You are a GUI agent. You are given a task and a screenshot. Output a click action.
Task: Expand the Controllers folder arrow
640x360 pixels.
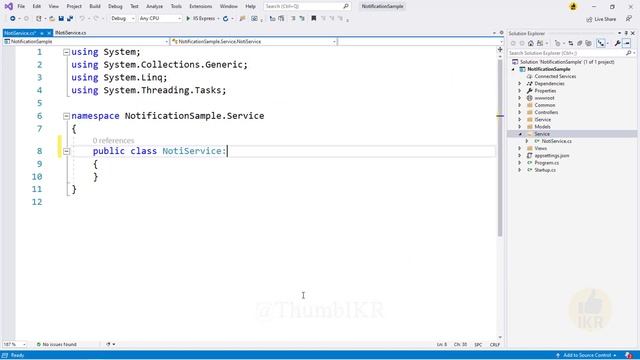pyautogui.click(x=520, y=112)
